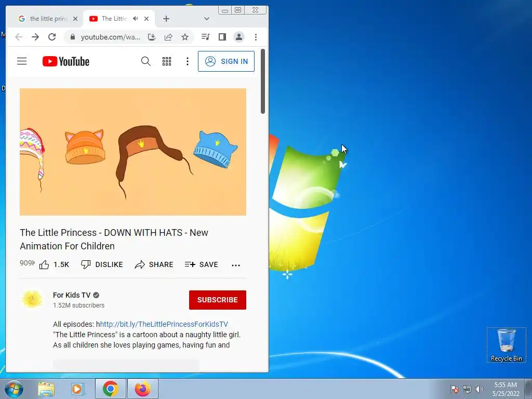This screenshot has width=532, height=399.
Task: Open the For Kids TV sun avatar
Action: click(32, 299)
